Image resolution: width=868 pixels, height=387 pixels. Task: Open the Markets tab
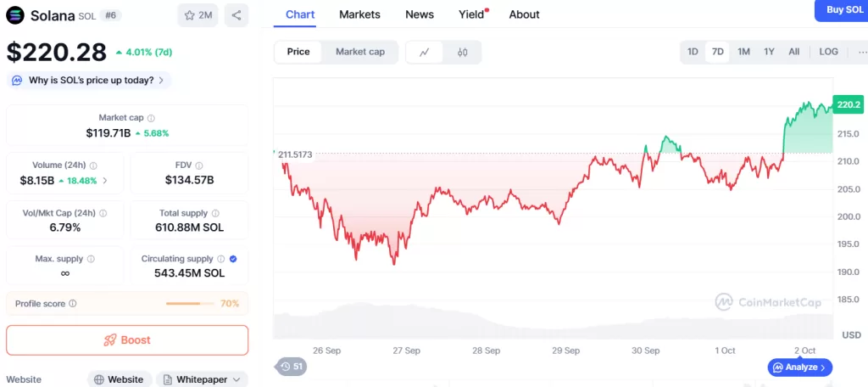click(x=359, y=14)
